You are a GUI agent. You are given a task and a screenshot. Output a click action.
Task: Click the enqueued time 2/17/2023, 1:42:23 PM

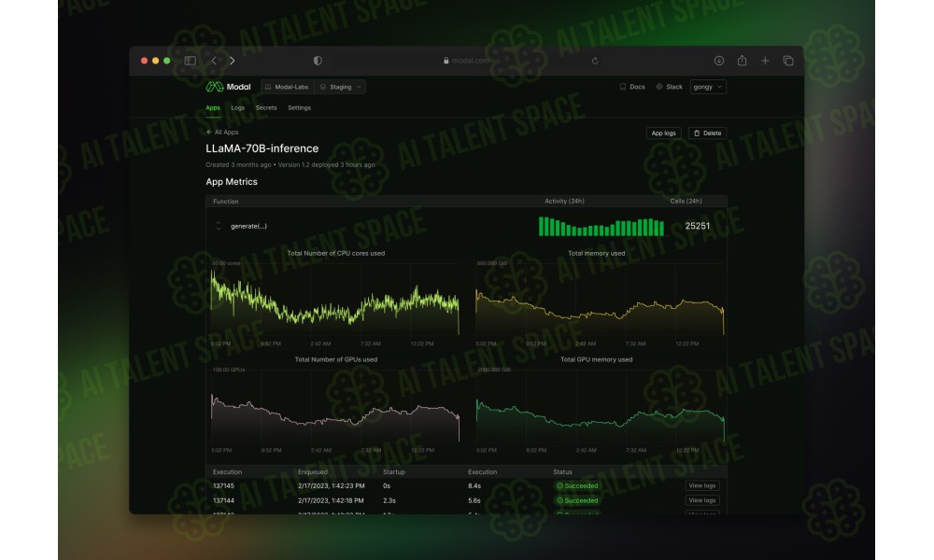tap(332, 485)
